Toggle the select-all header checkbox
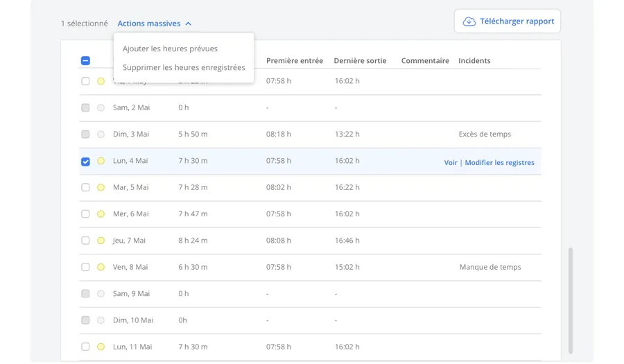 click(x=85, y=61)
